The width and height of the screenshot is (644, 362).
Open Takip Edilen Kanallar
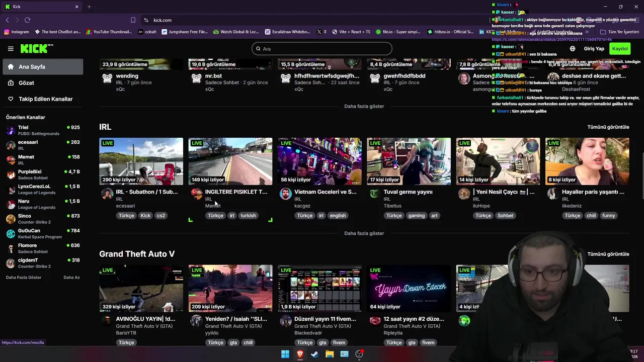pyautogui.click(x=43, y=99)
